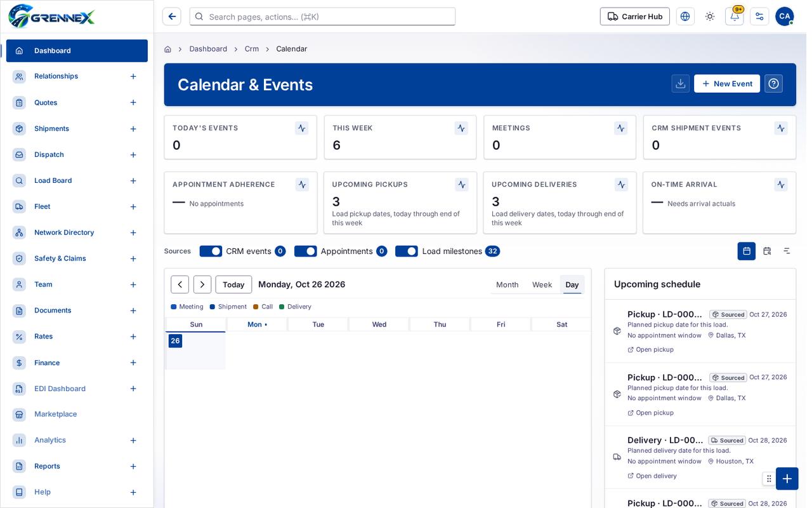This screenshot has height=508, width=812.
Task: Go to previous day arrow
Action: coord(180,284)
